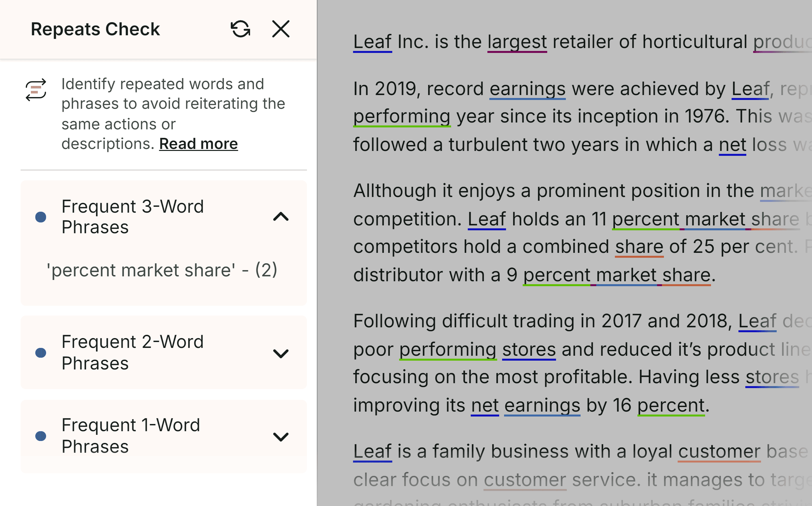Click the Frequent 1-Word Phrases heading

131,436
